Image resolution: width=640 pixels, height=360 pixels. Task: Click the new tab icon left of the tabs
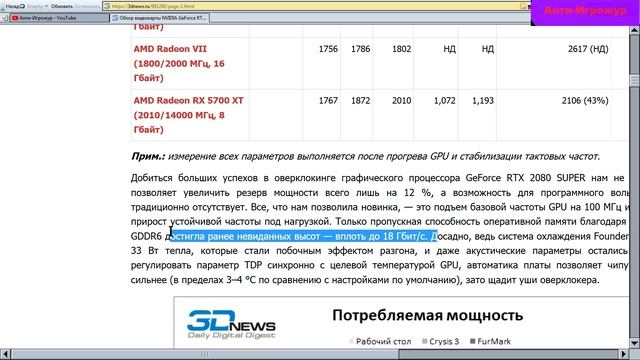4,18
